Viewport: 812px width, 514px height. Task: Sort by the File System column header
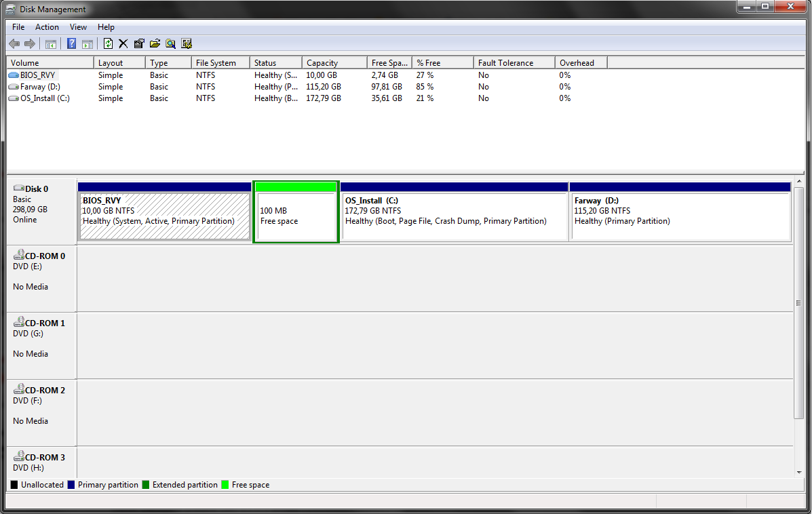[x=220, y=62]
